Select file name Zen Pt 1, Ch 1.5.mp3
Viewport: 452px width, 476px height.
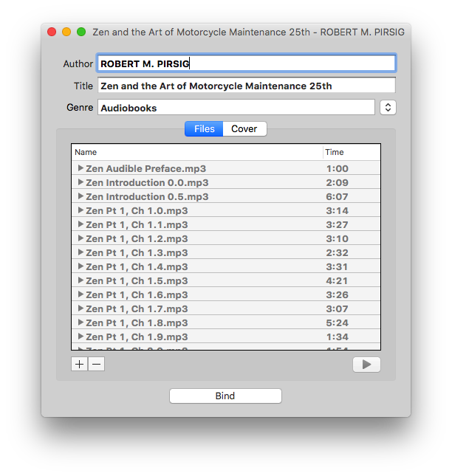point(137,280)
